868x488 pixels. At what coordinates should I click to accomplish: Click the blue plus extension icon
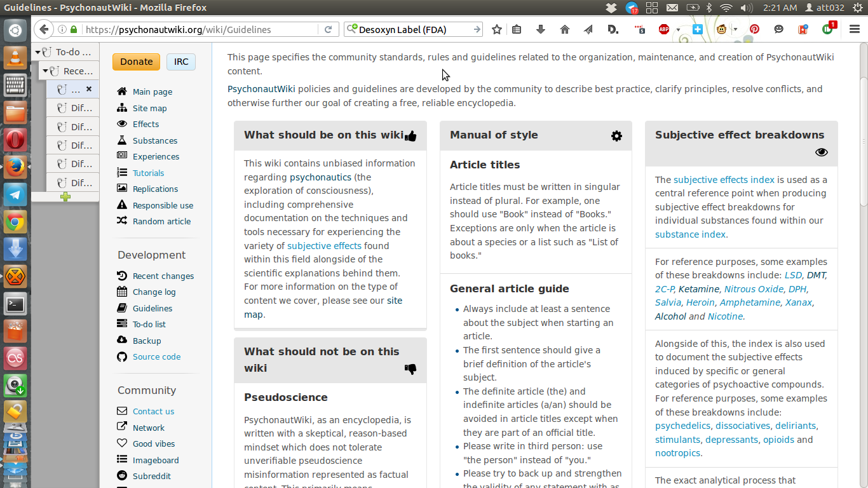[x=698, y=29]
